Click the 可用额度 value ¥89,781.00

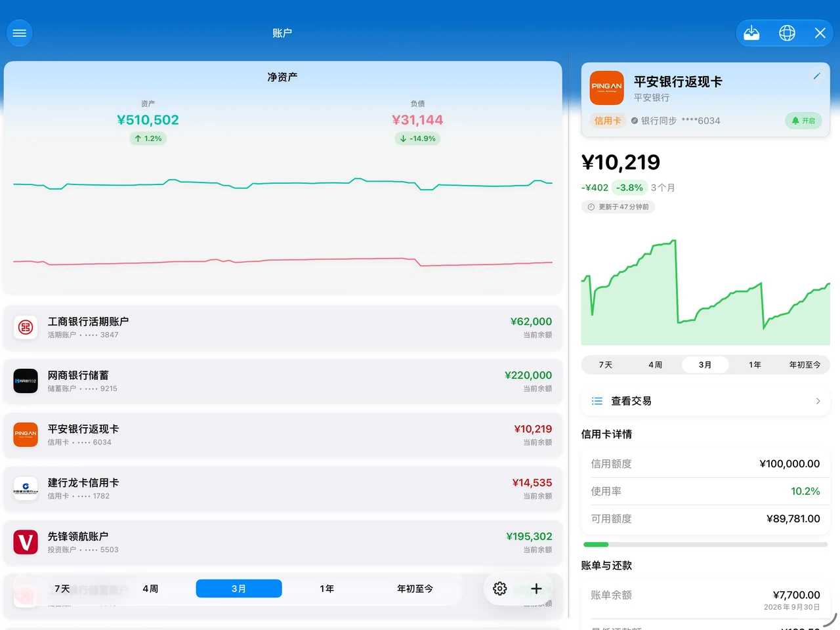(x=793, y=518)
